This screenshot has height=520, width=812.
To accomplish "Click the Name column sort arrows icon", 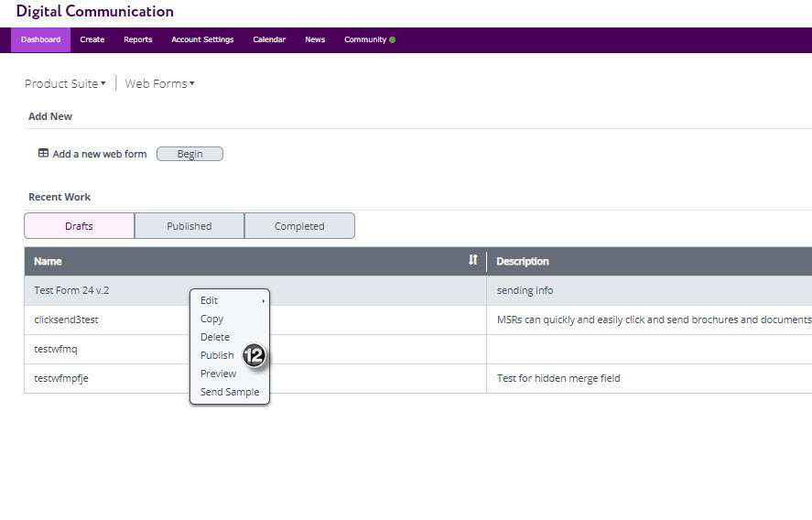I will click(x=472, y=261).
